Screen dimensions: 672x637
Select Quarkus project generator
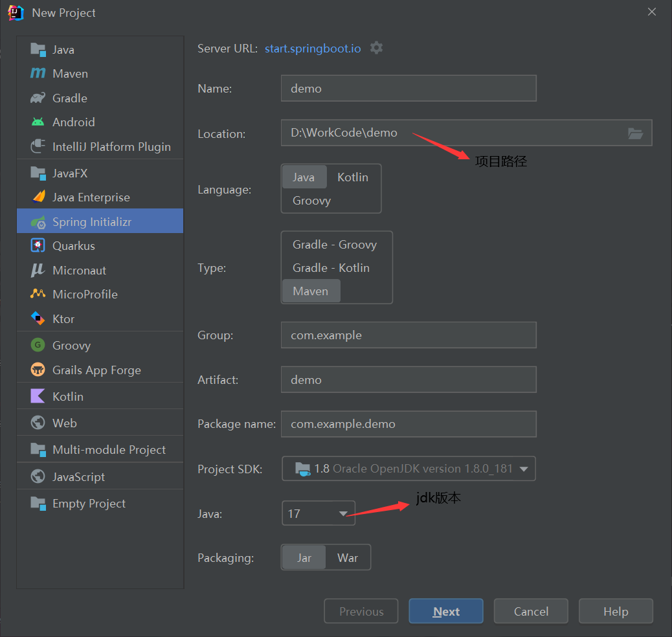100,246
